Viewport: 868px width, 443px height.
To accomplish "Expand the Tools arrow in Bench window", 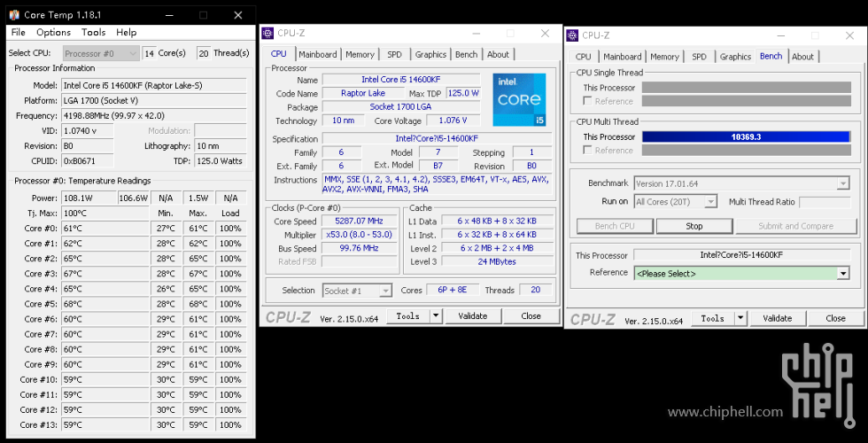I will 741,318.
